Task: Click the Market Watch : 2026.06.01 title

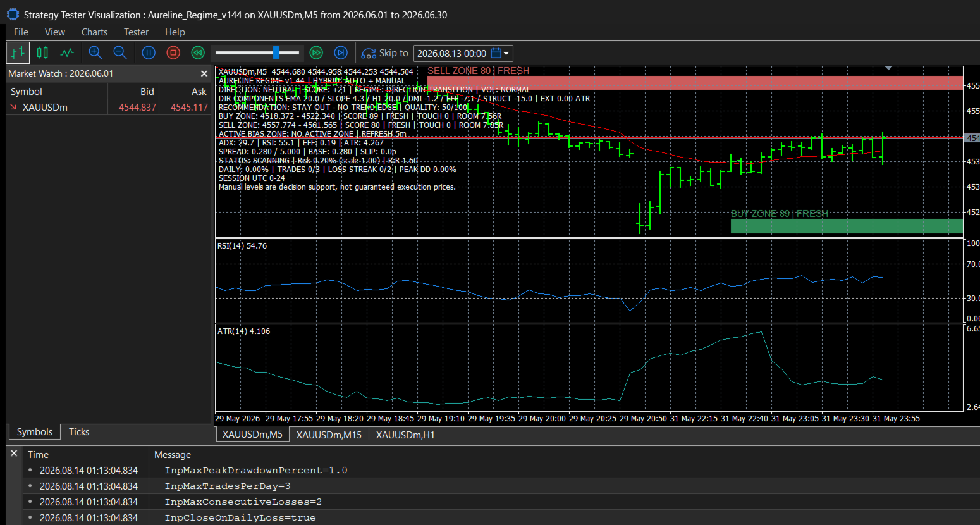Action: click(x=61, y=74)
